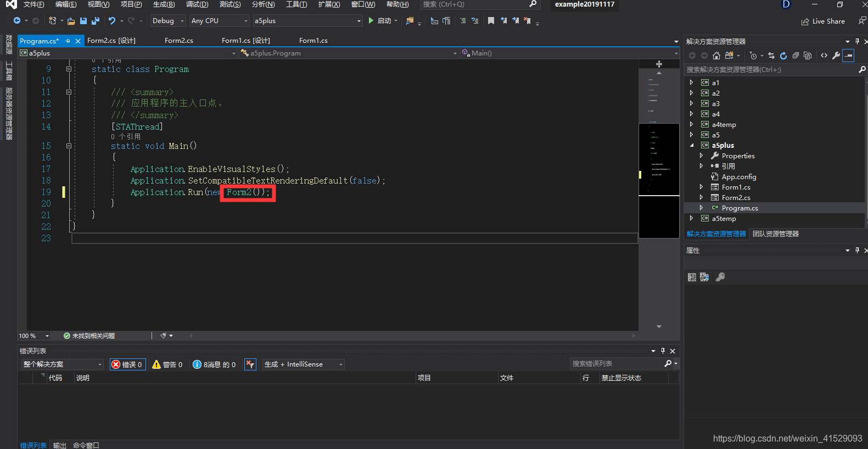Screen dimensions: 868x449
Task: Toggle a bookmark on the current line
Action: tap(491, 21)
